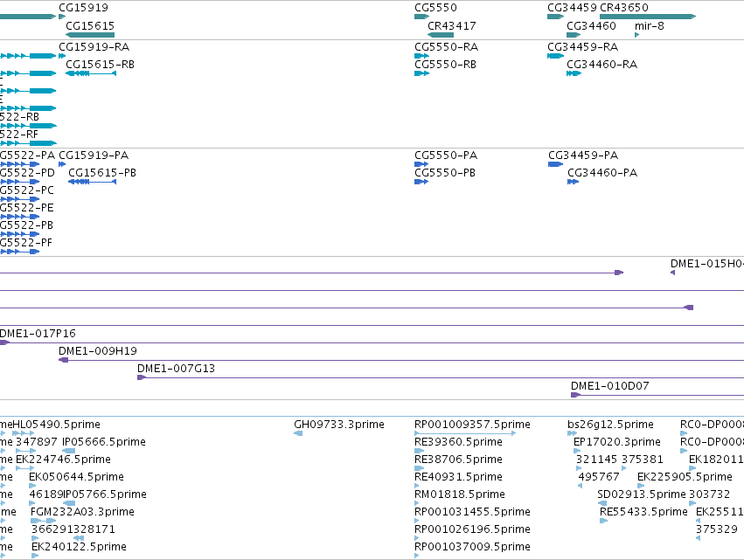Image resolution: width=744 pixels, height=560 pixels.
Task: Click the CG5550 gene arrow
Action: click(421, 17)
